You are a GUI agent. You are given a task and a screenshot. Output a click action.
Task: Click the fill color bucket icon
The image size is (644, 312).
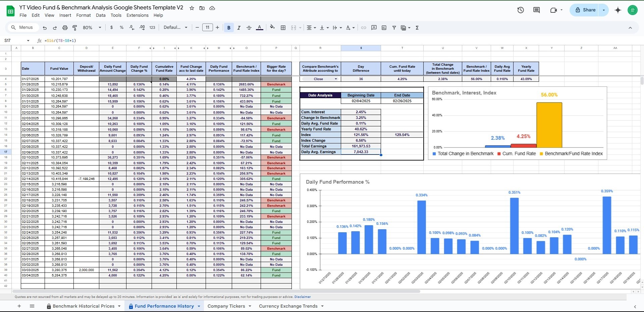click(x=272, y=27)
